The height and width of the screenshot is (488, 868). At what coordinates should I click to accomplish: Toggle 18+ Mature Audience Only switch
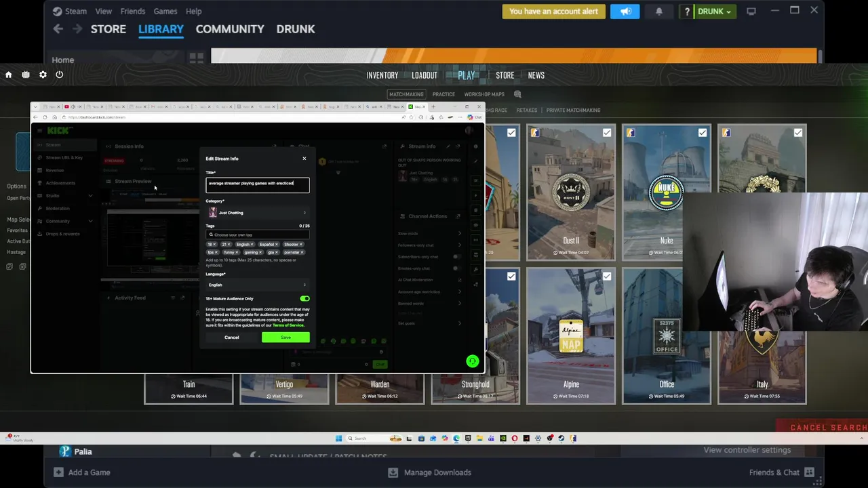click(x=304, y=298)
